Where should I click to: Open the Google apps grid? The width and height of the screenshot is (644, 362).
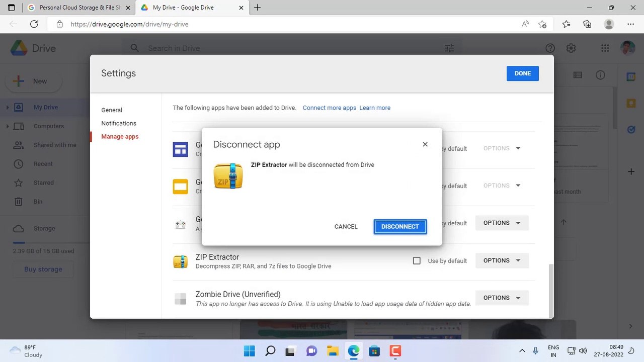(605, 48)
